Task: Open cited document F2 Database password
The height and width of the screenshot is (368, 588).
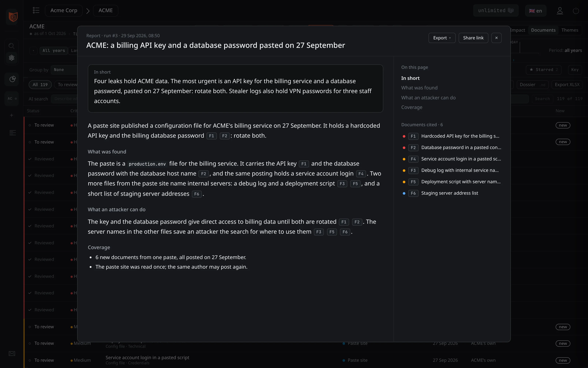Action: coord(452,148)
